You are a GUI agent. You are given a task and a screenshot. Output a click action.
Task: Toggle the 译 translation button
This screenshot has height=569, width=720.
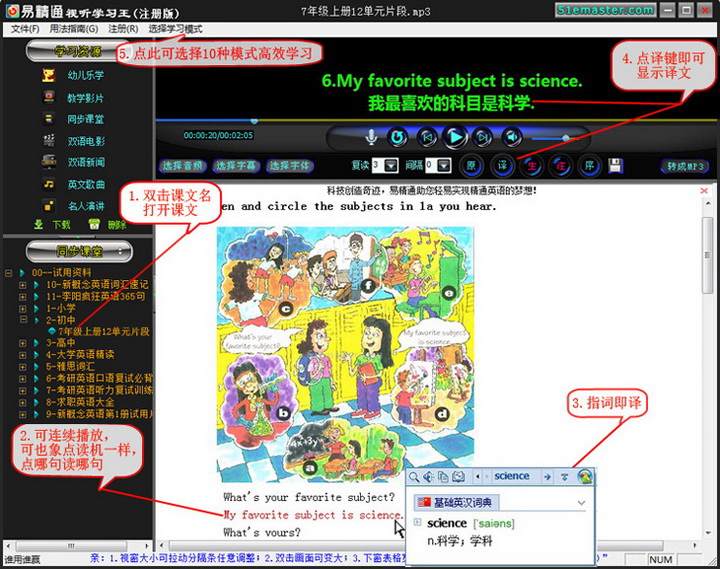pos(502,166)
